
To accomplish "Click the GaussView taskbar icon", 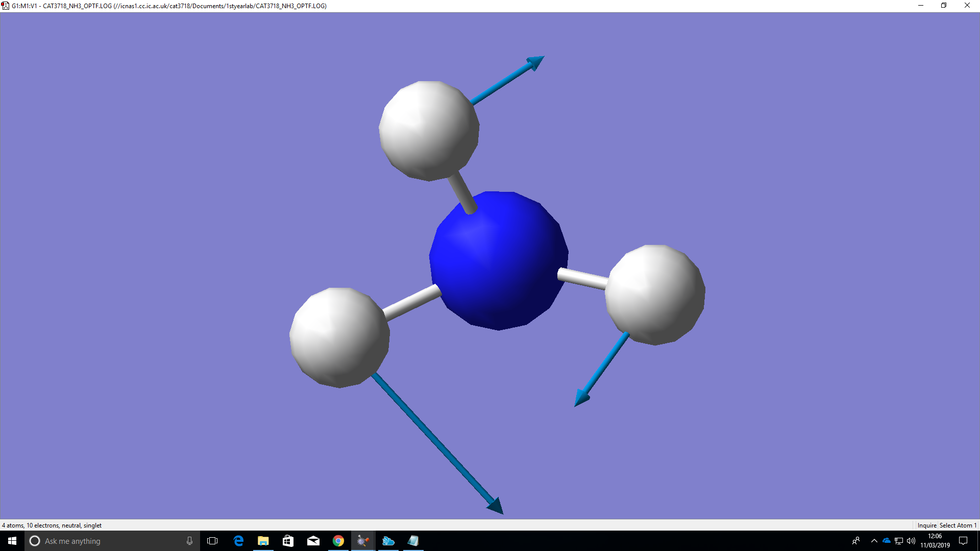I will point(363,541).
